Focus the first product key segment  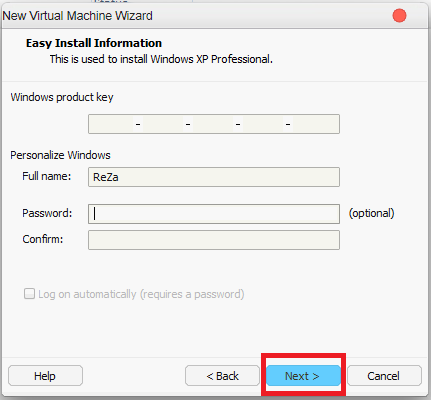point(112,124)
